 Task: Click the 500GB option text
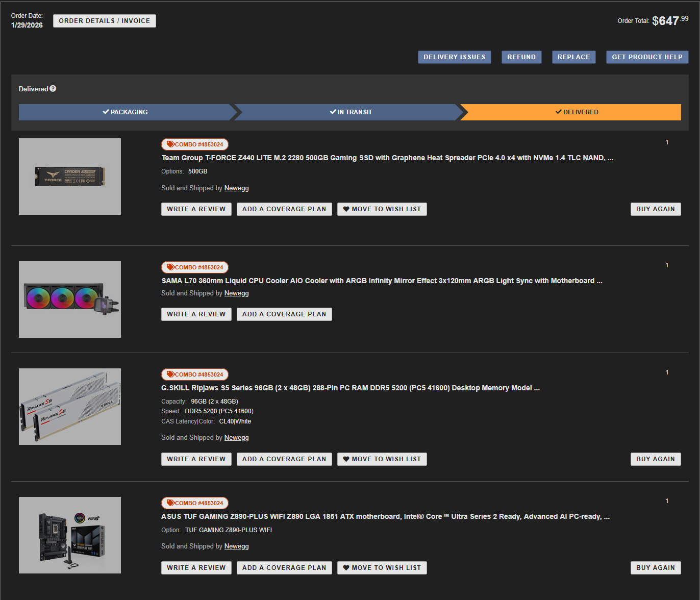pos(198,171)
